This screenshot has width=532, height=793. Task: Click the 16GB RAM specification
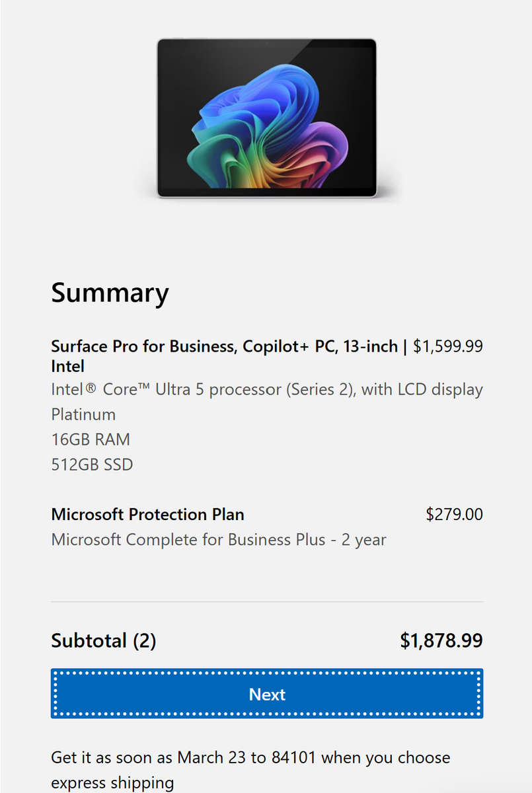point(91,439)
